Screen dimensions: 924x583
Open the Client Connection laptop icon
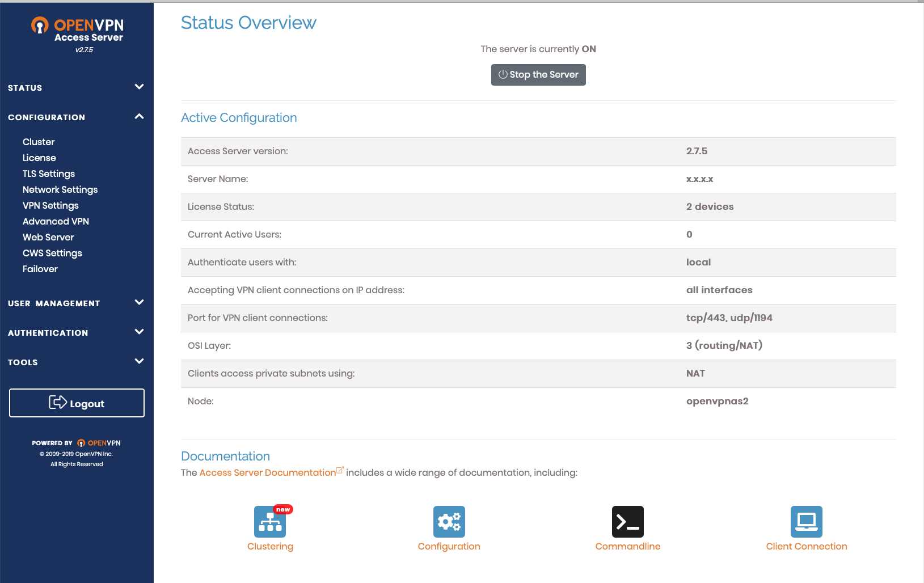pos(807,521)
